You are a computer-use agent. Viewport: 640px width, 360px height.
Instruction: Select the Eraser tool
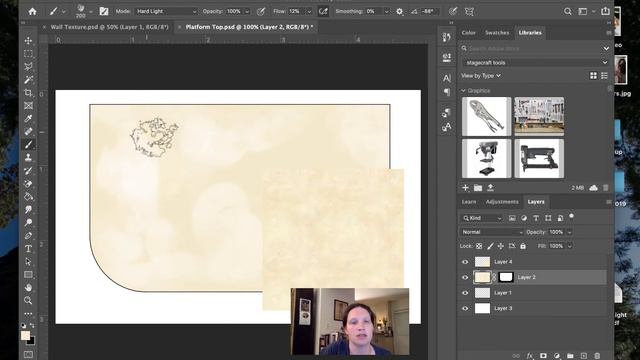coord(28,184)
